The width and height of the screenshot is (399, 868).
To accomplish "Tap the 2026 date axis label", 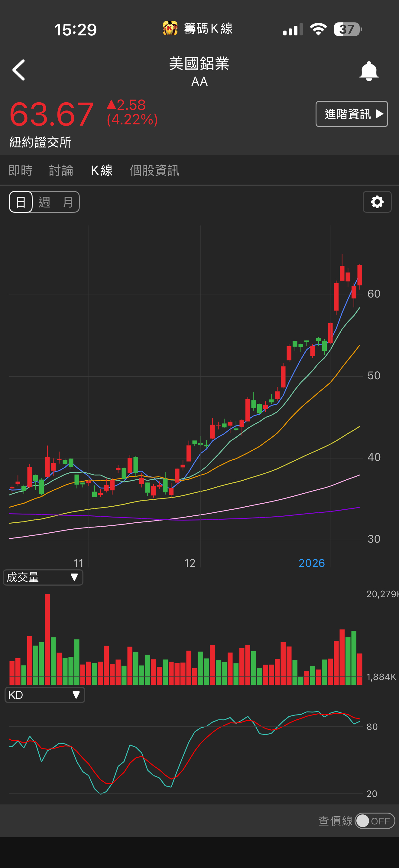I will click(312, 563).
